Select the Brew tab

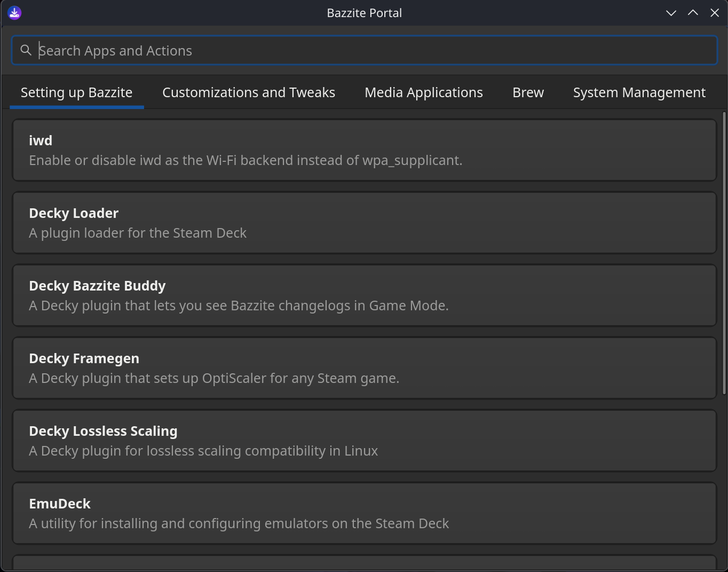pos(528,92)
